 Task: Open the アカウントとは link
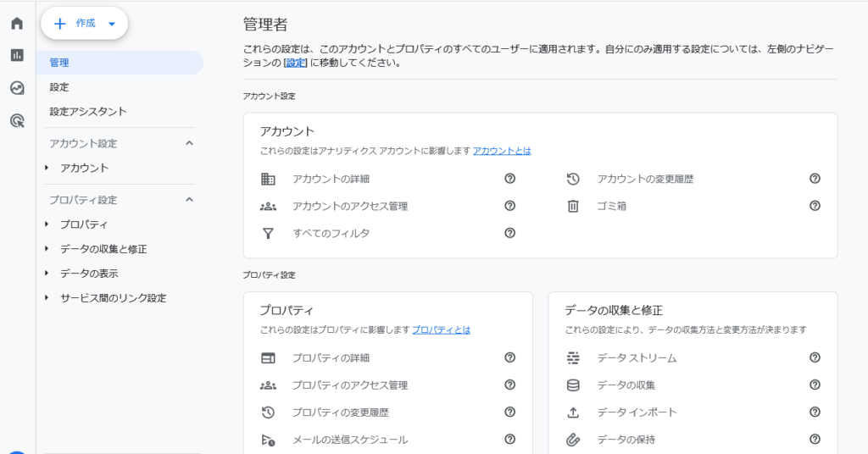coord(502,151)
